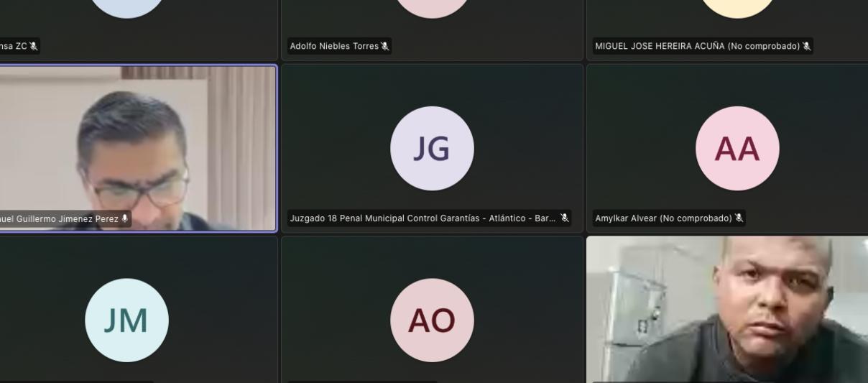Click the partial blue avatar above 'nsa ZC'
The width and height of the screenshot is (868, 383).
pyautogui.click(x=126, y=7)
